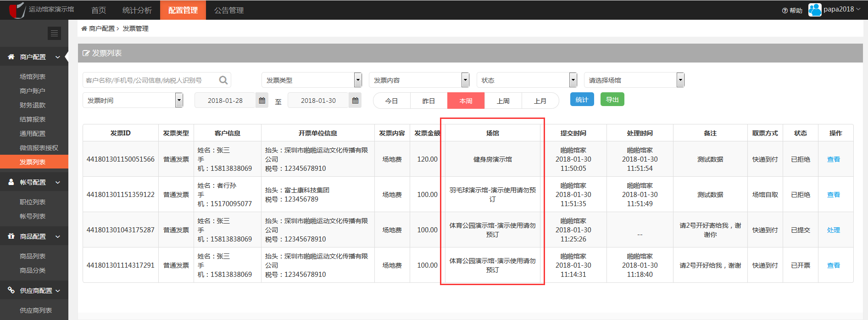
Task: Click the green 导出 button
Action: point(612,100)
